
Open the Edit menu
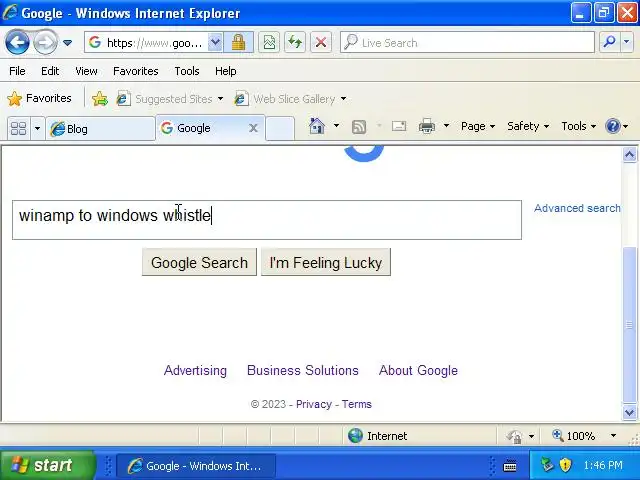click(x=50, y=71)
